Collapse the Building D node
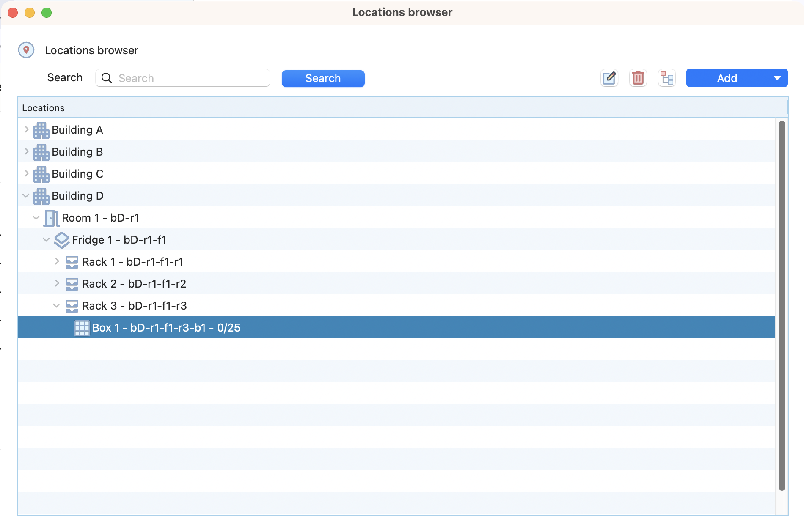804x532 pixels. click(x=26, y=195)
